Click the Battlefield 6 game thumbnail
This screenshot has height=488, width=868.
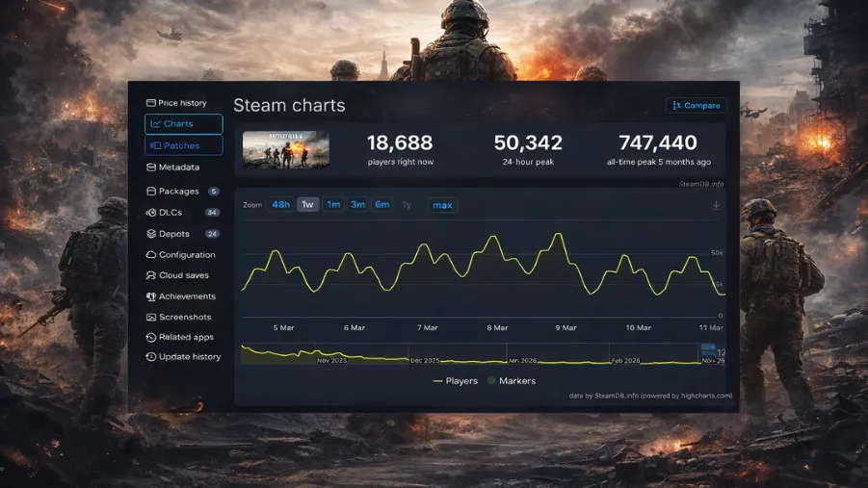point(285,149)
